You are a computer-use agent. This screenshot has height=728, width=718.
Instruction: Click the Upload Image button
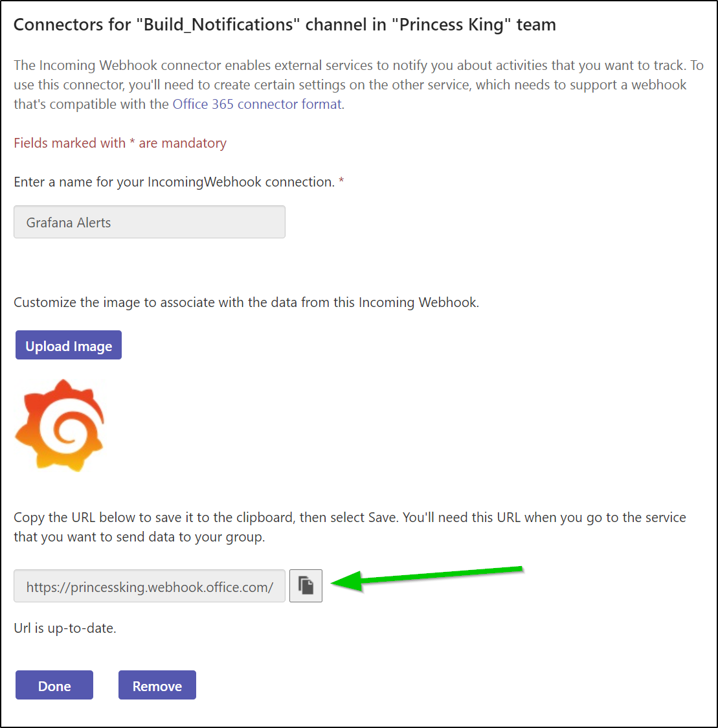click(69, 345)
